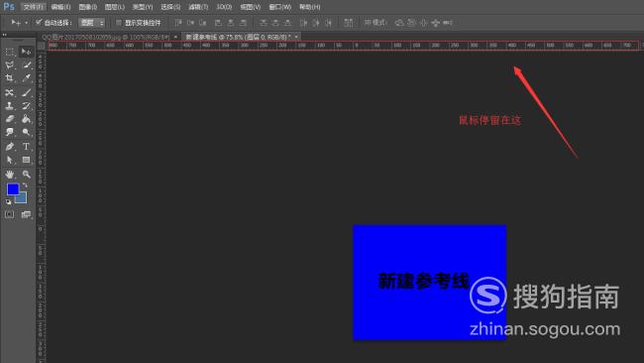Click align horizontal centers icon
The image size is (644, 363).
point(231,23)
